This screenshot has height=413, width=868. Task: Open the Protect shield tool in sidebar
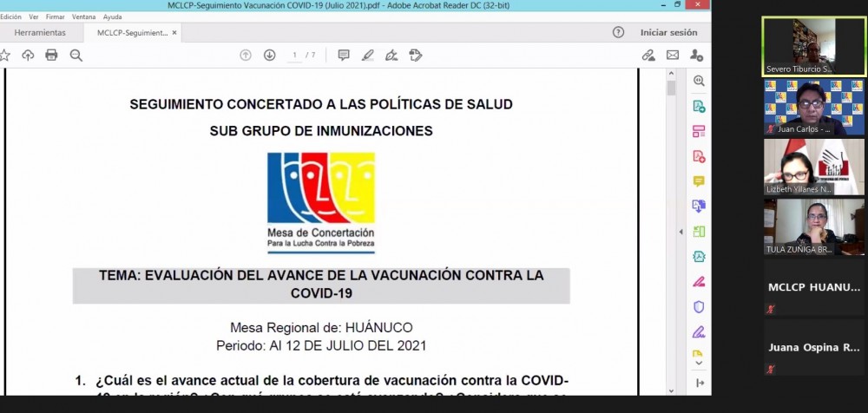[x=699, y=307]
